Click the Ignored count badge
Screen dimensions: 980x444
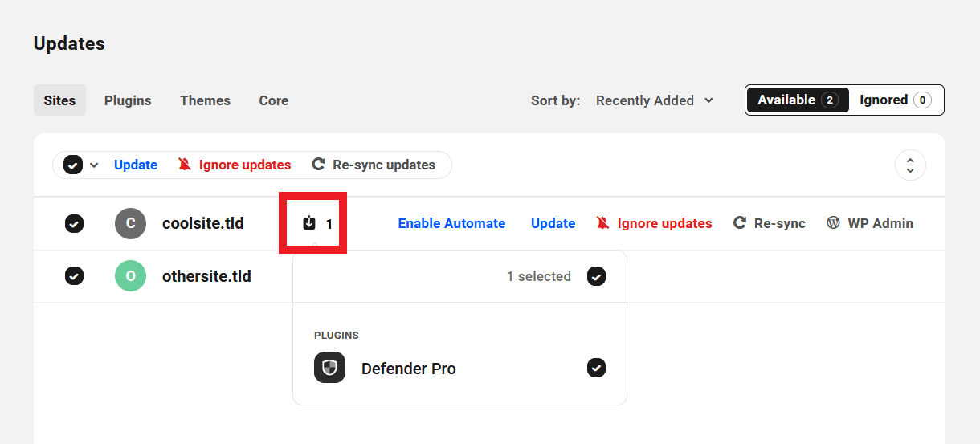[x=922, y=100]
